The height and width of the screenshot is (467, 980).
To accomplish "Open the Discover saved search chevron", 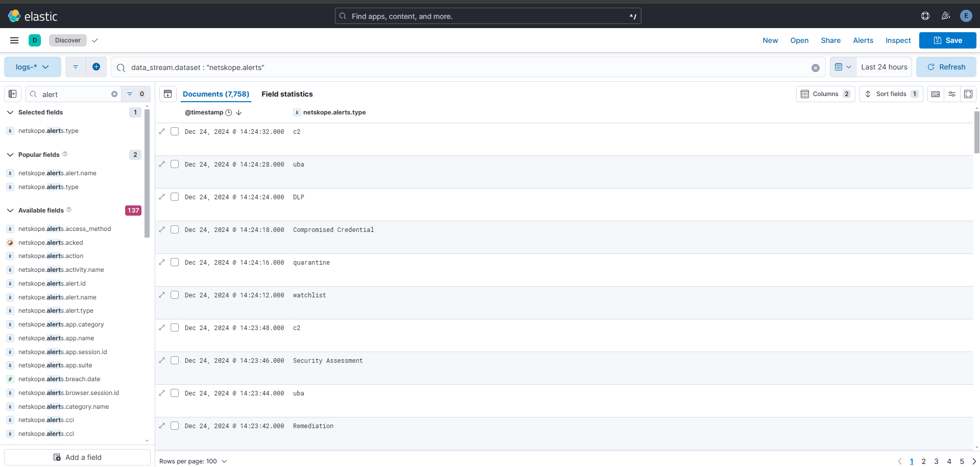I will point(95,40).
